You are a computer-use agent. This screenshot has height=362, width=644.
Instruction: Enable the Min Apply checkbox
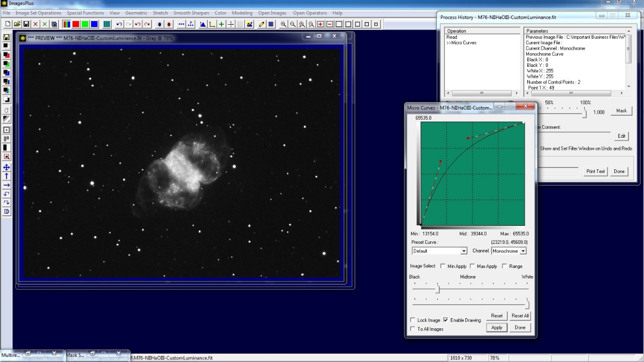(443, 266)
